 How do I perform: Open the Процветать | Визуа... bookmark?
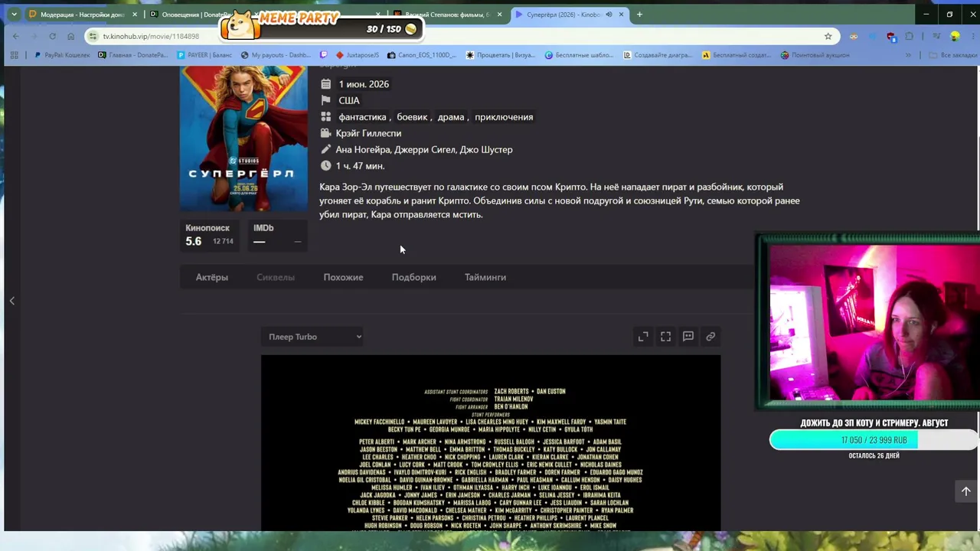tap(500, 55)
